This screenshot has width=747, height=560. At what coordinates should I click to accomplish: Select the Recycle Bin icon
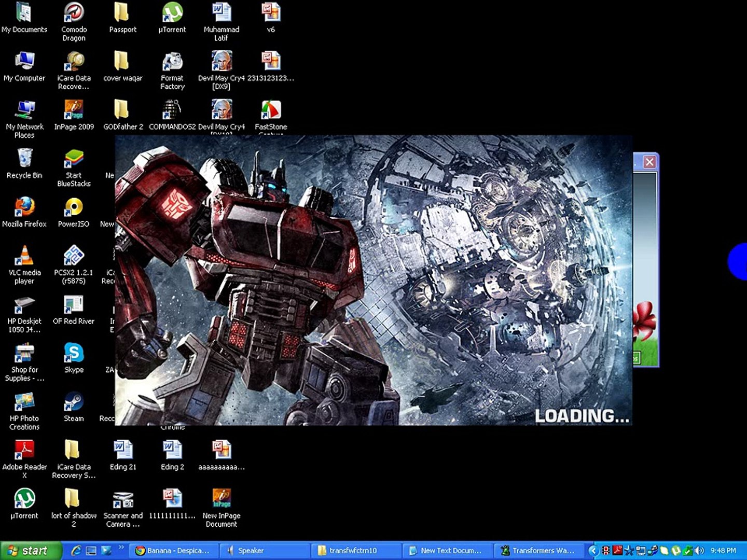pos(24,163)
